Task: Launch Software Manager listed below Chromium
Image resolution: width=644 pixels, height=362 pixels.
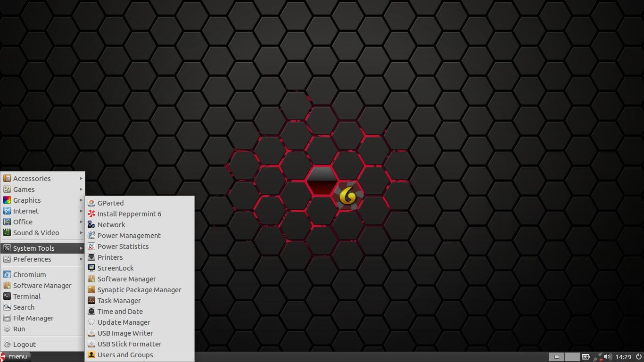Action: 42,286
